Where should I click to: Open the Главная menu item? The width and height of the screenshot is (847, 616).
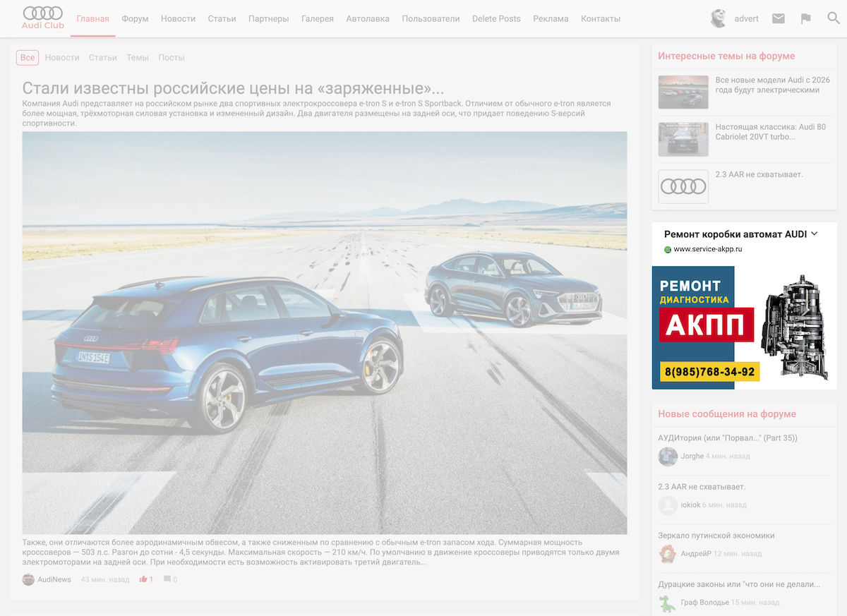pyautogui.click(x=93, y=19)
